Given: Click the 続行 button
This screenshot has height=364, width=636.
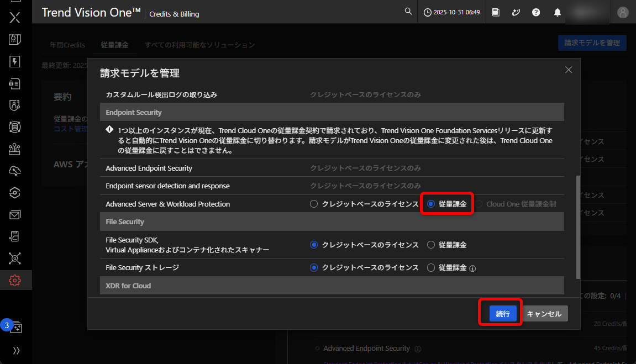Looking at the screenshot, I should pyautogui.click(x=502, y=314).
